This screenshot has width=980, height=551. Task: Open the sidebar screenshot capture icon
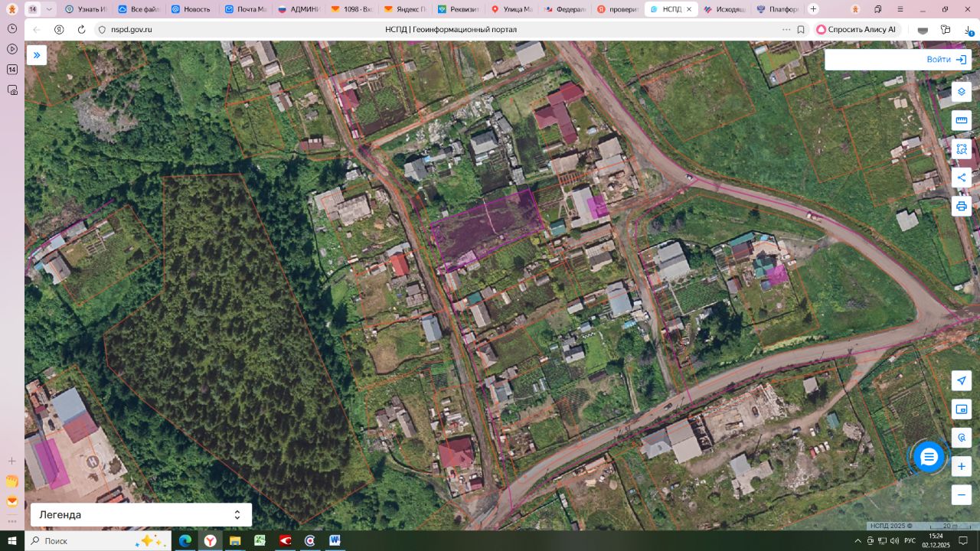12,90
